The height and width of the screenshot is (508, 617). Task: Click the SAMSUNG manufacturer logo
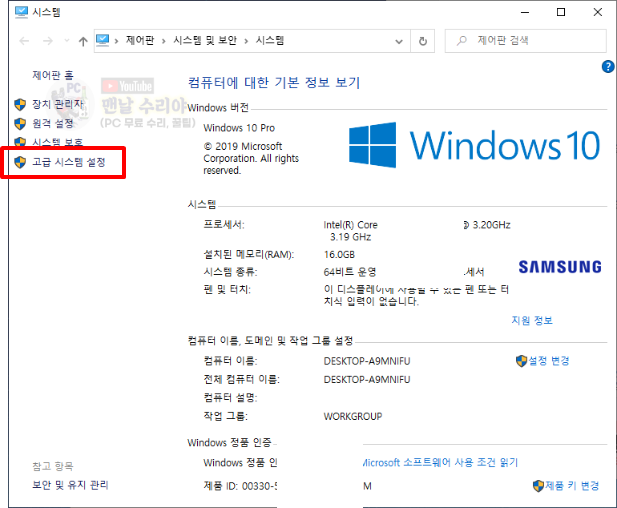click(560, 267)
